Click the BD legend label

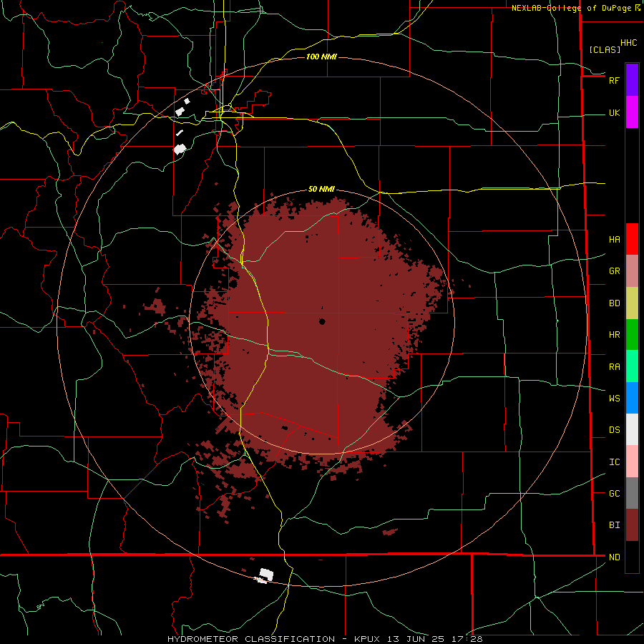click(614, 303)
